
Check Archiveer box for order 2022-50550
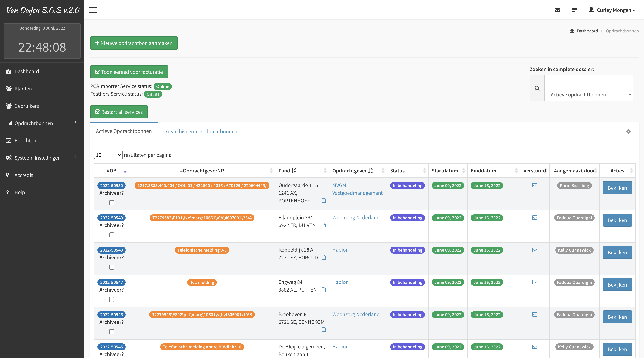111,203
